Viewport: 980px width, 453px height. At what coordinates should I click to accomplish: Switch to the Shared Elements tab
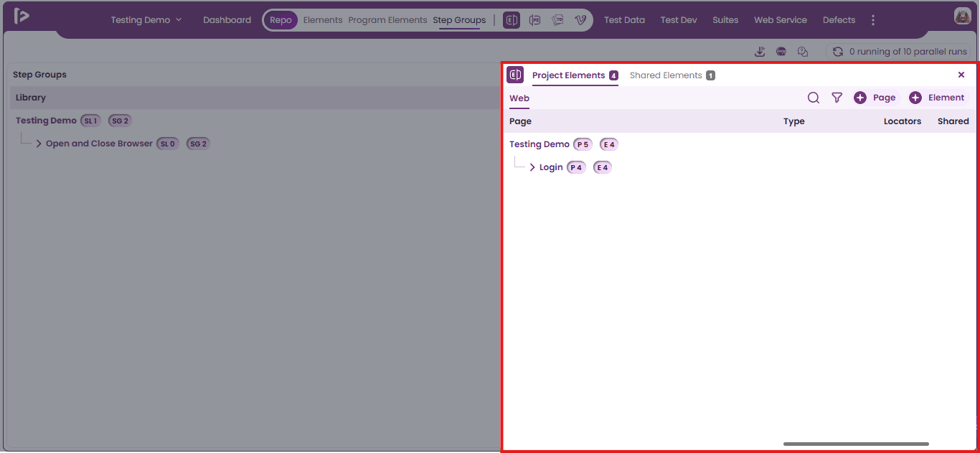pyautogui.click(x=666, y=75)
